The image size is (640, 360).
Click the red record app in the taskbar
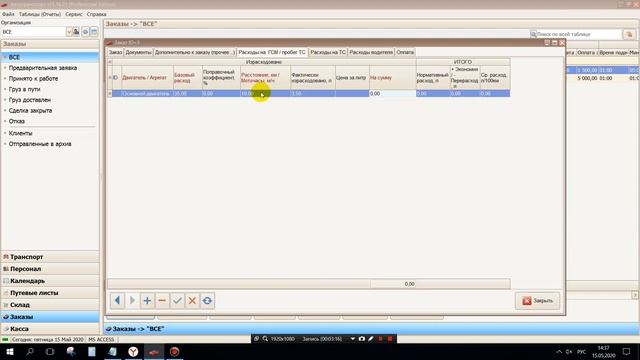[x=174, y=351]
